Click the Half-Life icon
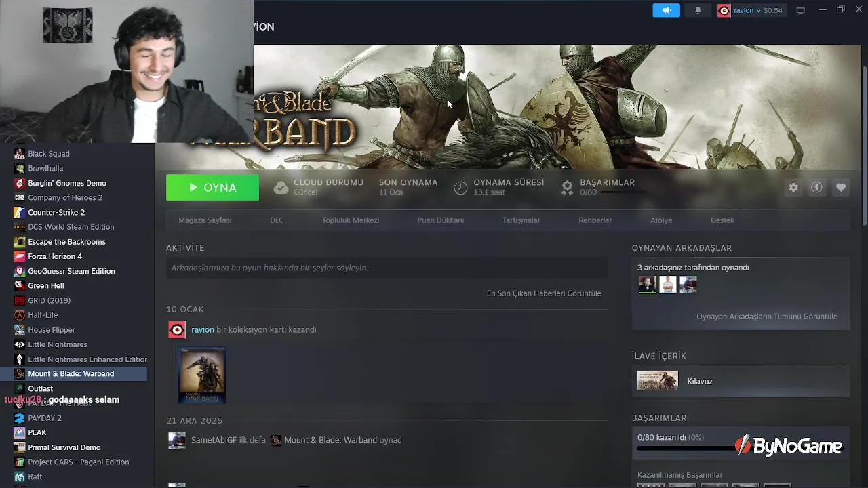Viewport: 868px width, 488px height. (20, 315)
